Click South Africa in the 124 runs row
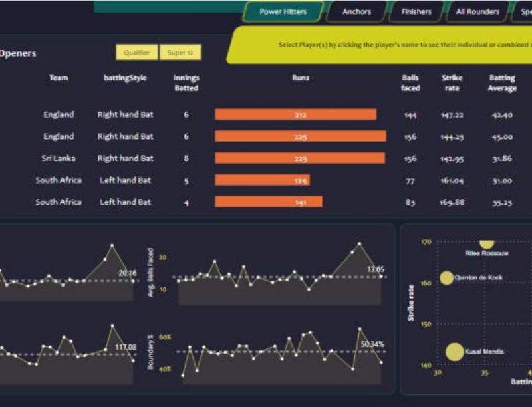The image size is (532, 407). point(59,180)
